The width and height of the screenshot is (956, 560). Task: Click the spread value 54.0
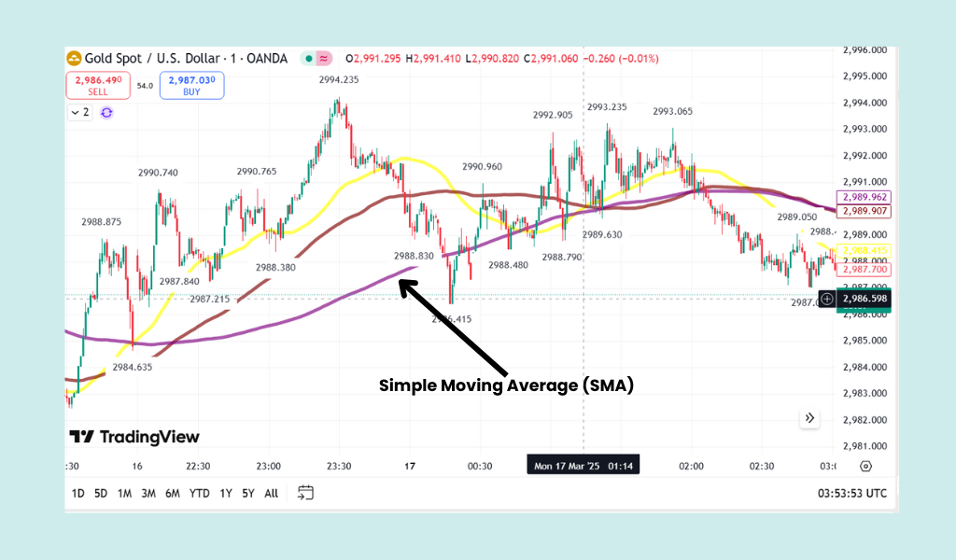pos(145,86)
